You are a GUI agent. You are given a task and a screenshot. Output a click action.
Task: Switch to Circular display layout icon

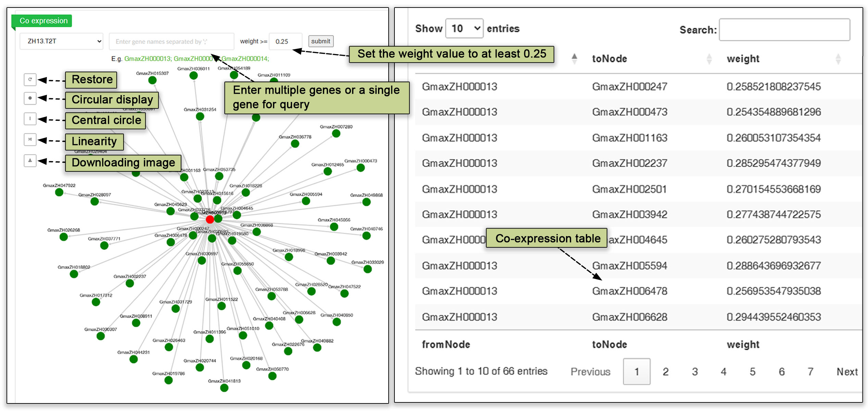tap(30, 98)
